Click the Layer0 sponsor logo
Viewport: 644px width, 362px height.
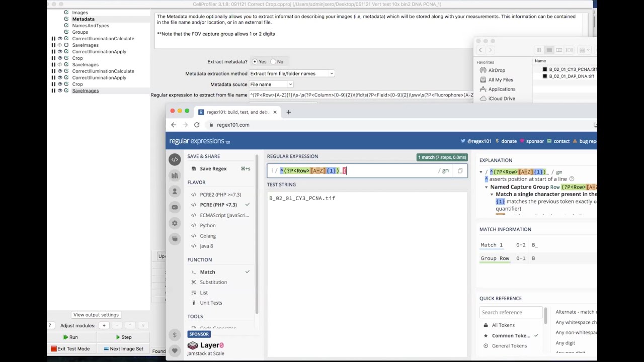click(x=205, y=345)
